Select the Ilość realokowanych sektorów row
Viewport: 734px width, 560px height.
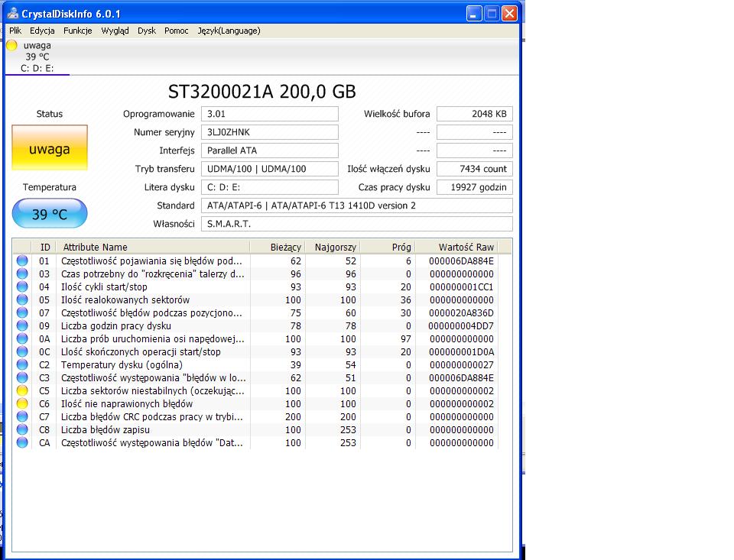pos(255,300)
